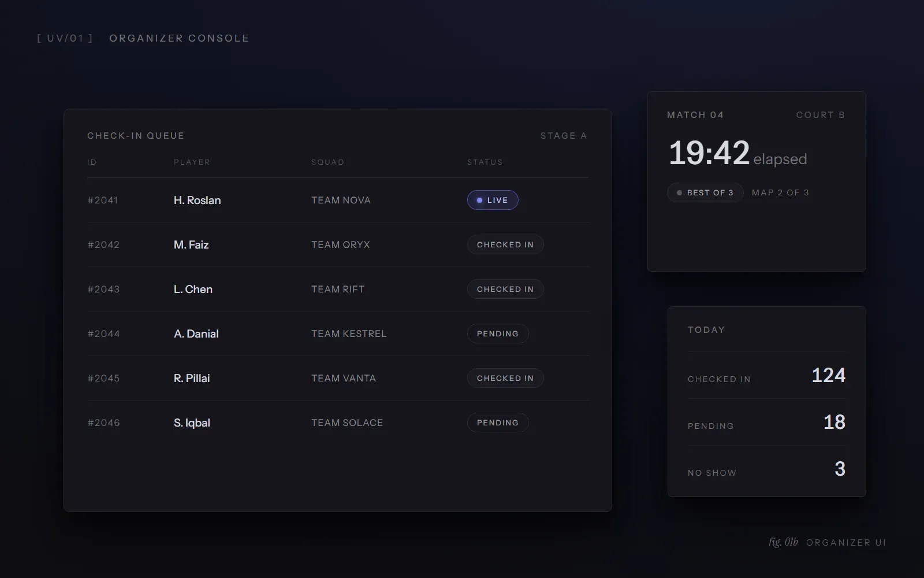Click the NO SHOW stat label

pos(712,473)
